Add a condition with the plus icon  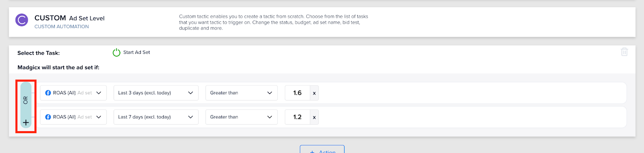coord(26,122)
